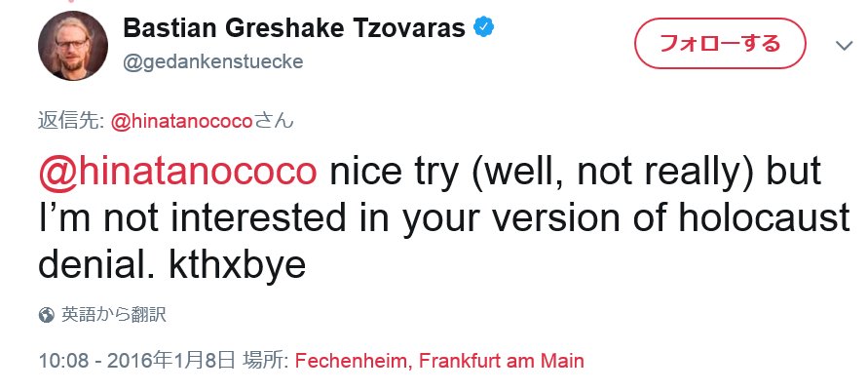868x391 pixels.
Task: Click the word "holocaust" in tweet text
Action: [x=764, y=217]
